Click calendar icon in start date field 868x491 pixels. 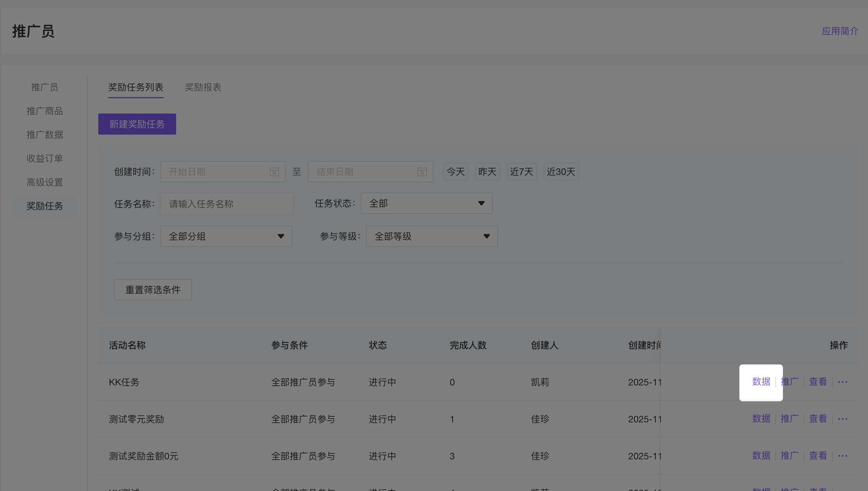274,172
